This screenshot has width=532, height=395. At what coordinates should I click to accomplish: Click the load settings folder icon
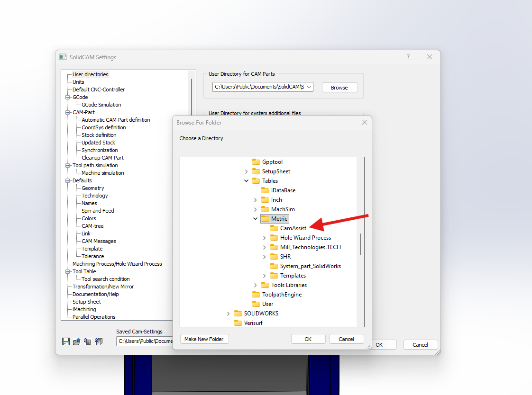tap(77, 341)
